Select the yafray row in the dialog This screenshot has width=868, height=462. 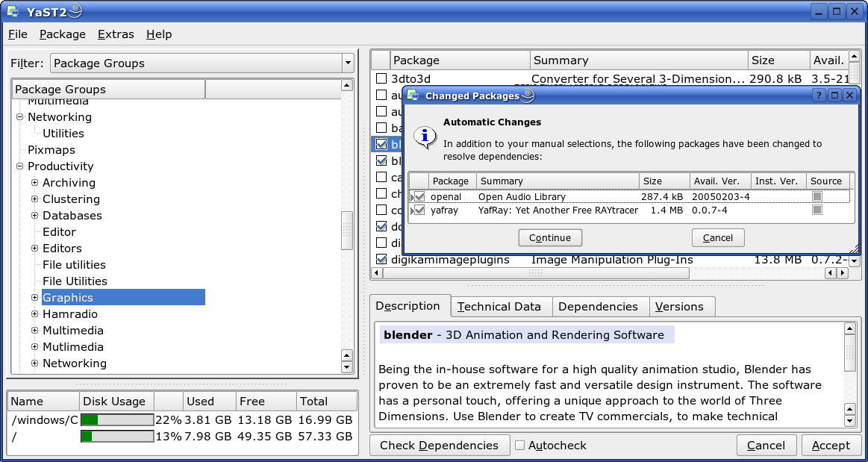point(629,210)
